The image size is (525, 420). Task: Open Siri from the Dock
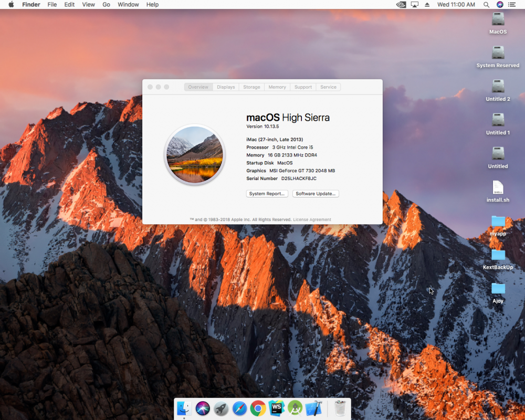[x=203, y=408]
